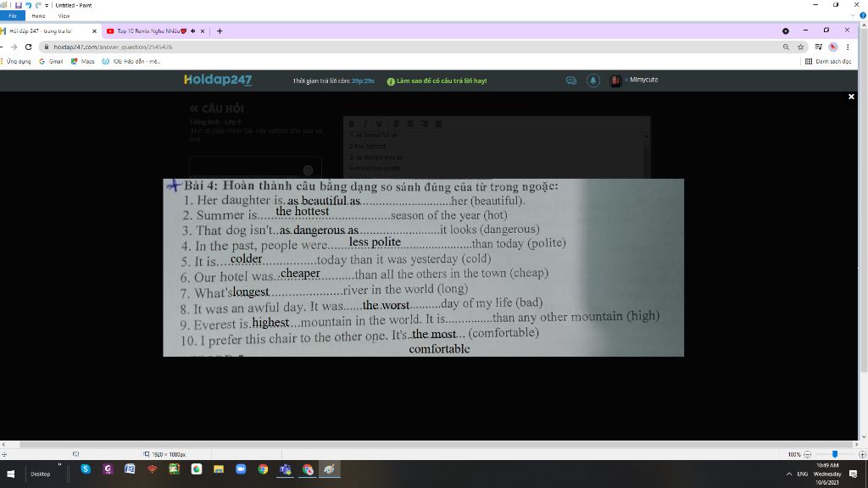Click the notification bell in Hoidap247 header
Screen dimensions: 868x488
coord(593,80)
